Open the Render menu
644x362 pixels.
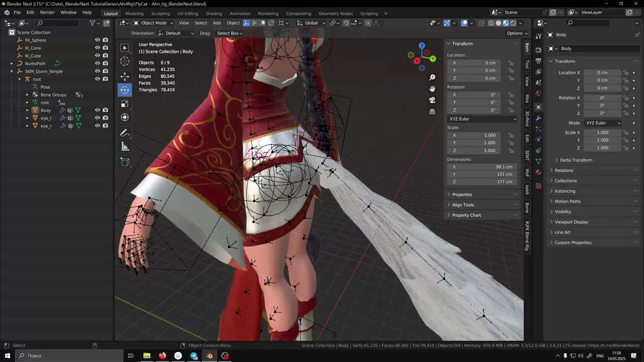click(47, 12)
